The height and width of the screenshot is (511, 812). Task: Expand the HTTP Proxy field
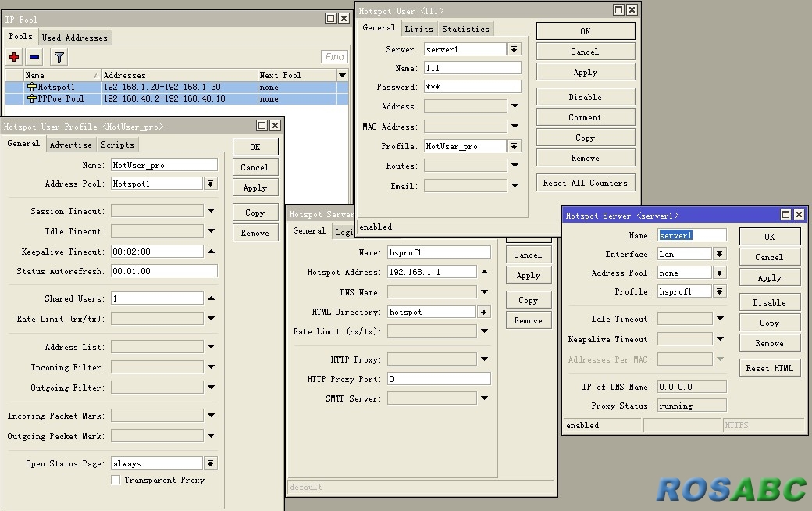[x=484, y=359]
